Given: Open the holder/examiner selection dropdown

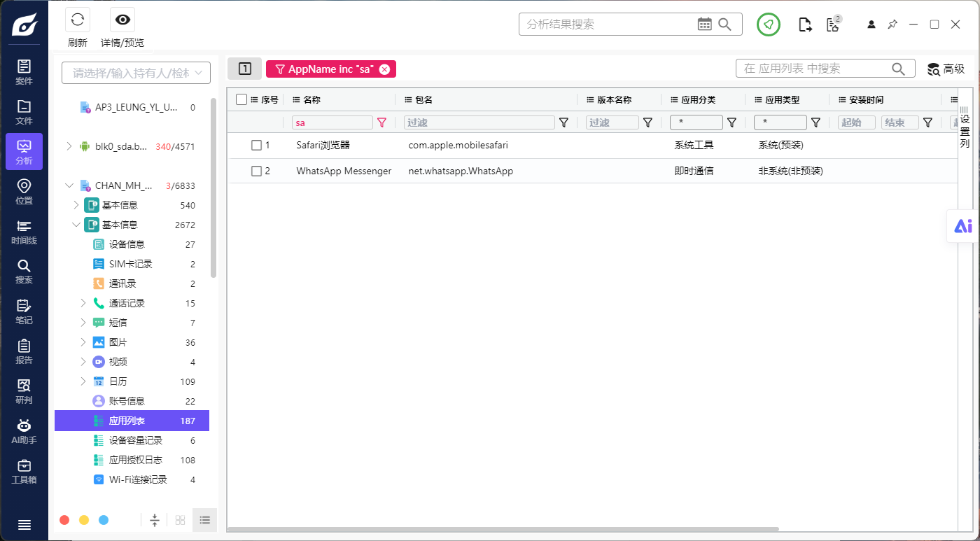Looking at the screenshot, I should point(136,73).
